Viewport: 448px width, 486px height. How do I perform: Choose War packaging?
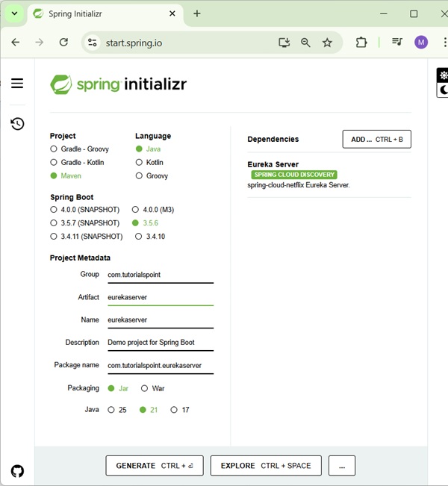pyautogui.click(x=152, y=388)
